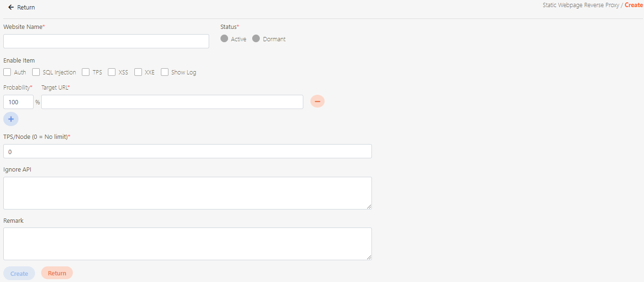Toggle the TPS checkbox
644x282 pixels.
coord(86,72)
